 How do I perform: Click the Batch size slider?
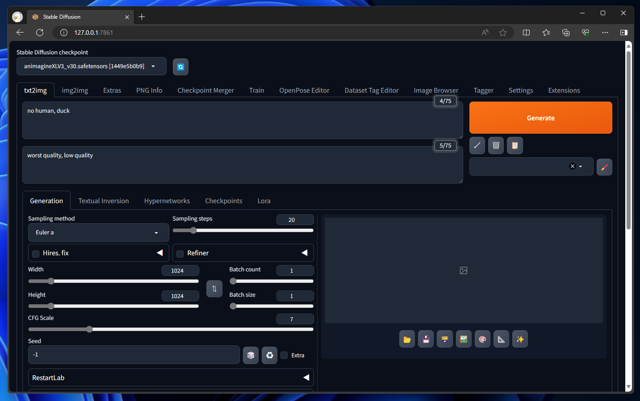point(271,306)
